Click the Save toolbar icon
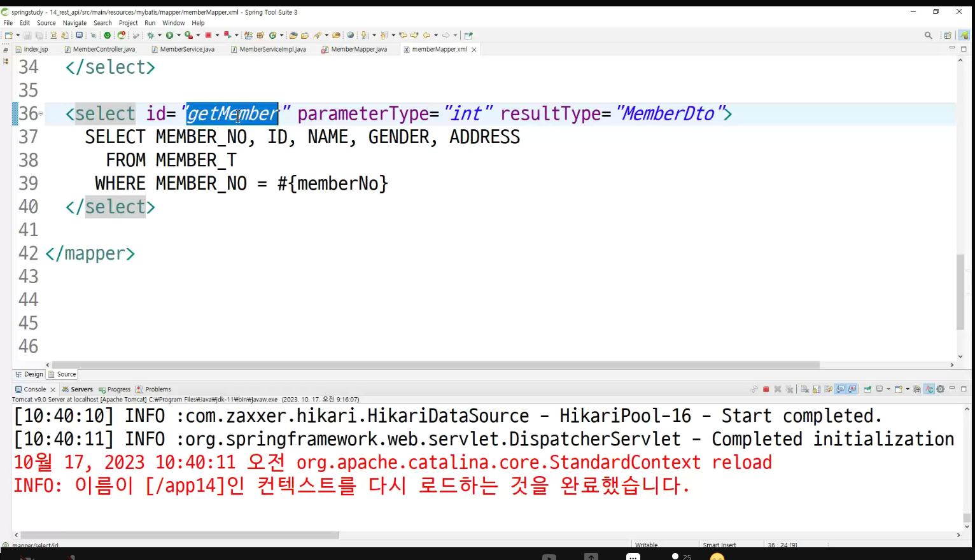The width and height of the screenshot is (975, 560). point(27,36)
